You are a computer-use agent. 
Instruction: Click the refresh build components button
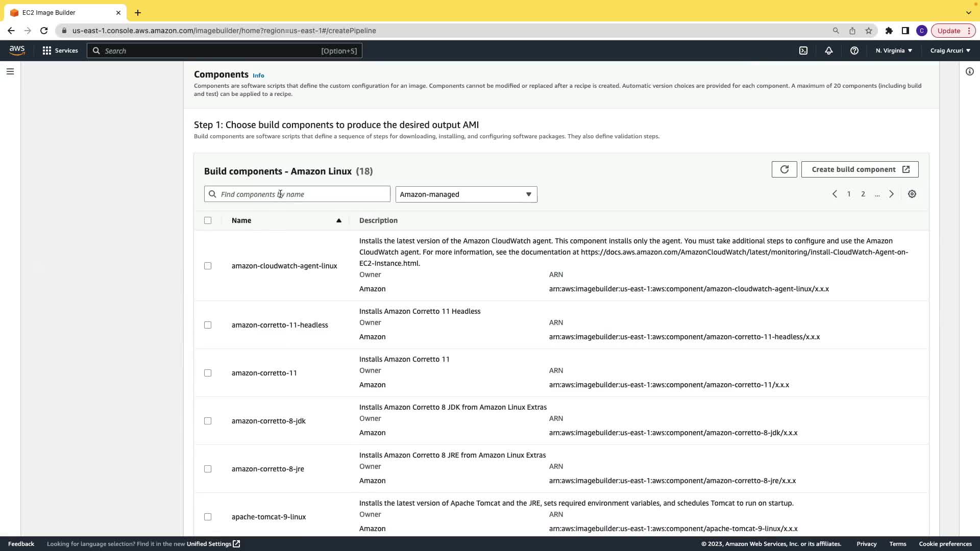pyautogui.click(x=784, y=169)
